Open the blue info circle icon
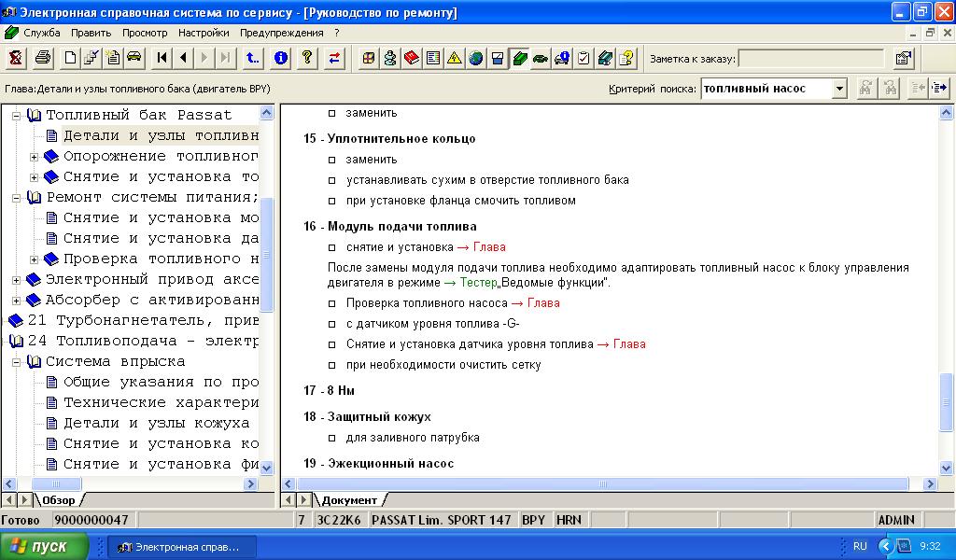 tap(280, 58)
